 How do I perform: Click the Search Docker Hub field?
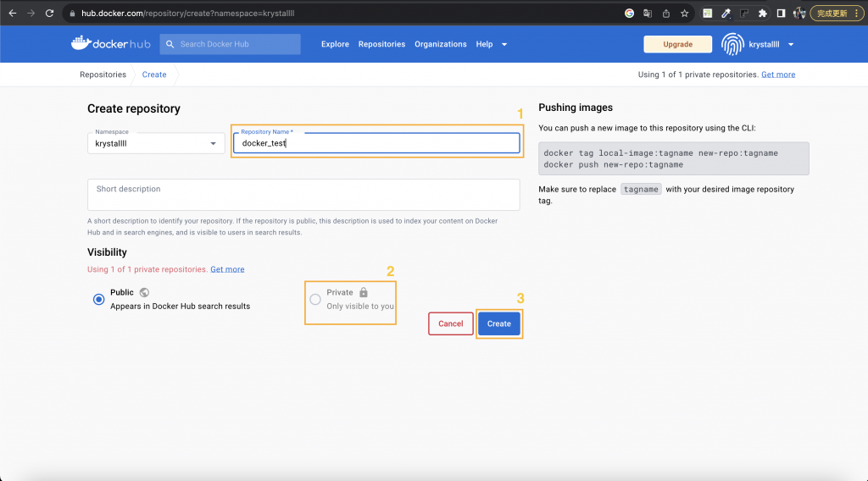[x=231, y=44]
